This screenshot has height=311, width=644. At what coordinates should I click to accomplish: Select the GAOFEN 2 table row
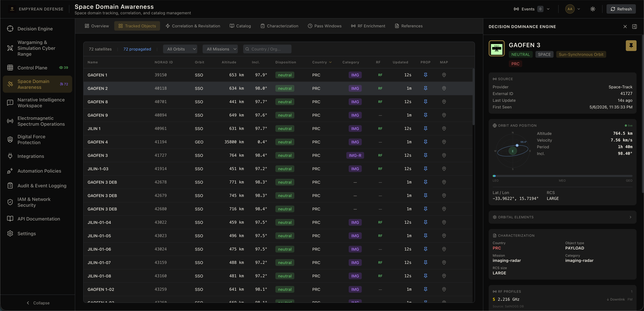(x=278, y=88)
